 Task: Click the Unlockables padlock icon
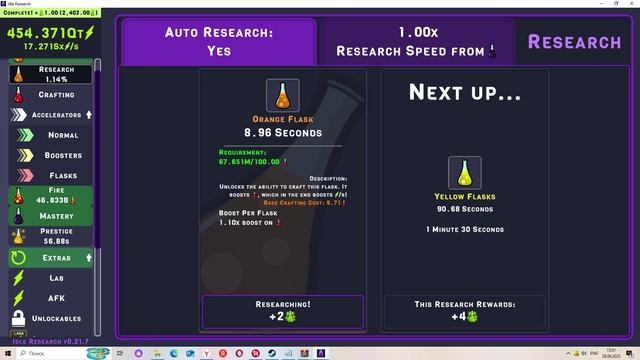click(x=18, y=318)
